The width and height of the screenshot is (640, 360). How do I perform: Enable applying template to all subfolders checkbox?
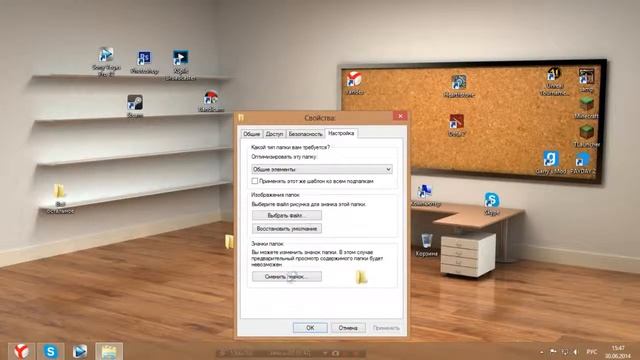(x=255, y=181)
